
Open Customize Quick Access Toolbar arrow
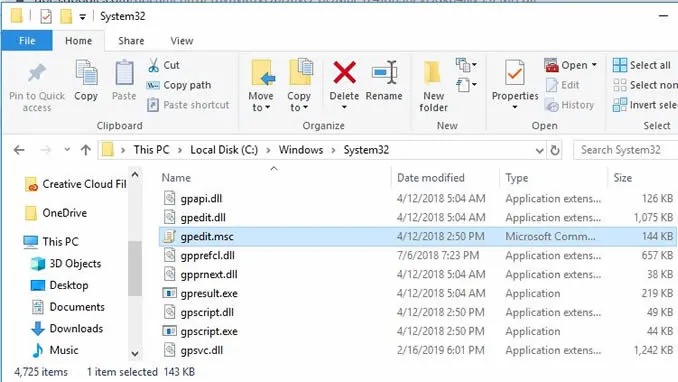[x=82, y=17]
